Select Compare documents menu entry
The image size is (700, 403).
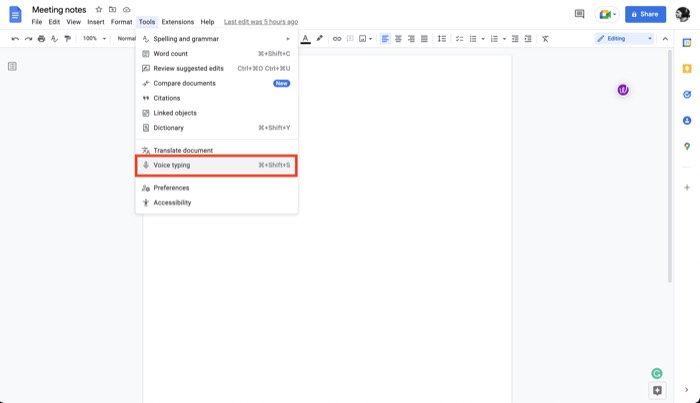[x=217, y=83]
